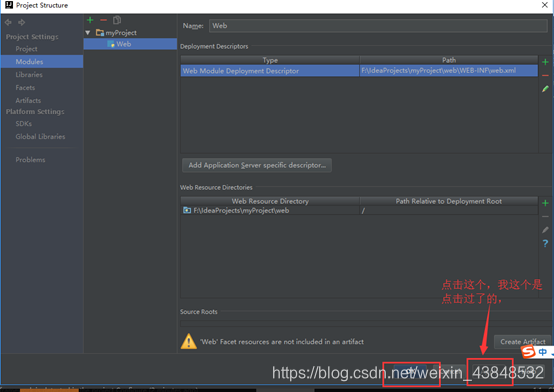Select the Web facet in module tree
Image resolution: width=554 pixels, height=392 pixels.
130,44
